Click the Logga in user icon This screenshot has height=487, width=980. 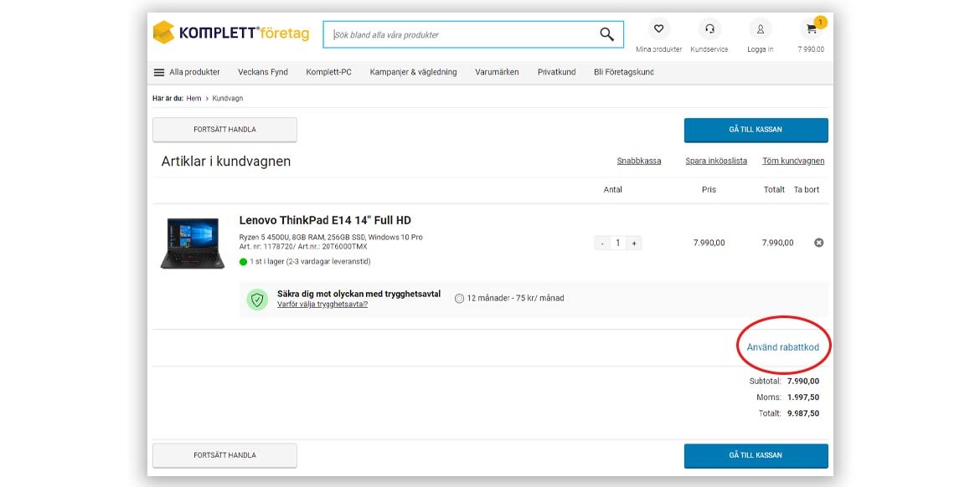pyautogui.click(x=760, y=29)
